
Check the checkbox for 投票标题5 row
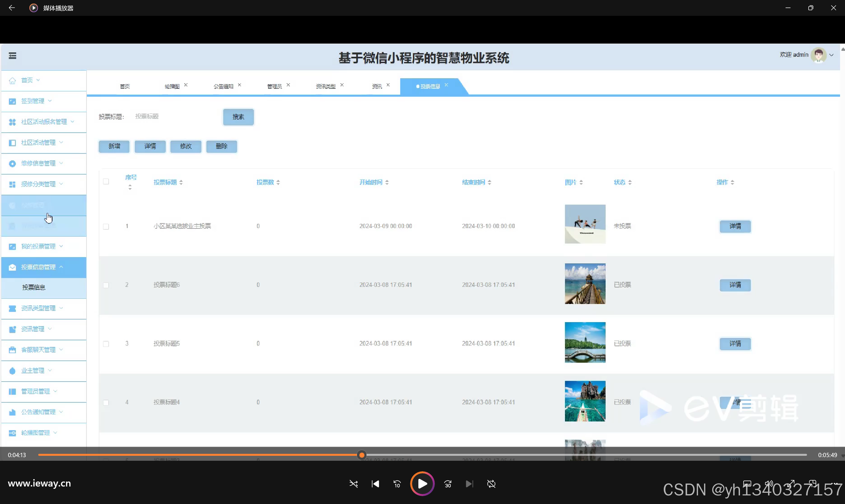click(x=106, y=344)
